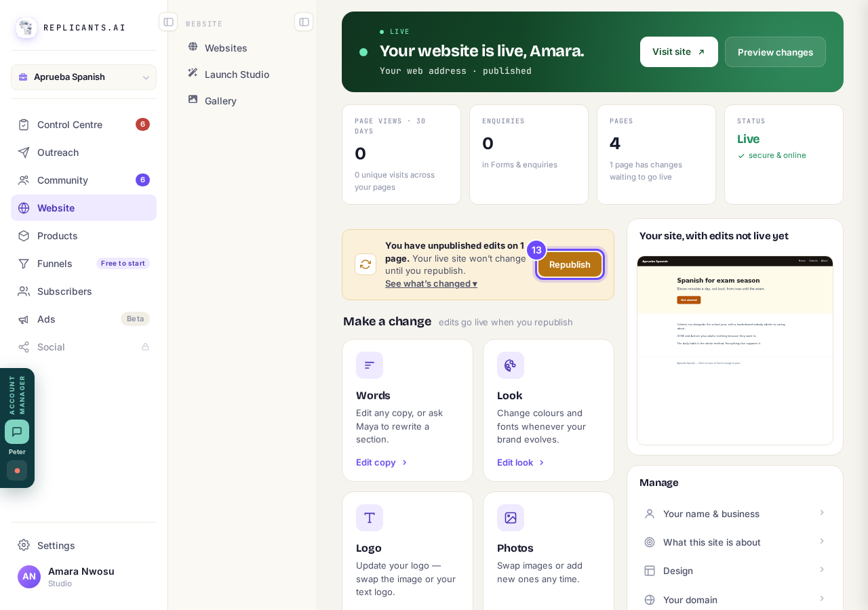The height and width of the screenshot is (610, 868).
Task: Follow the Edit copy link
Action: pyautogui.click(x=382, y=462)
